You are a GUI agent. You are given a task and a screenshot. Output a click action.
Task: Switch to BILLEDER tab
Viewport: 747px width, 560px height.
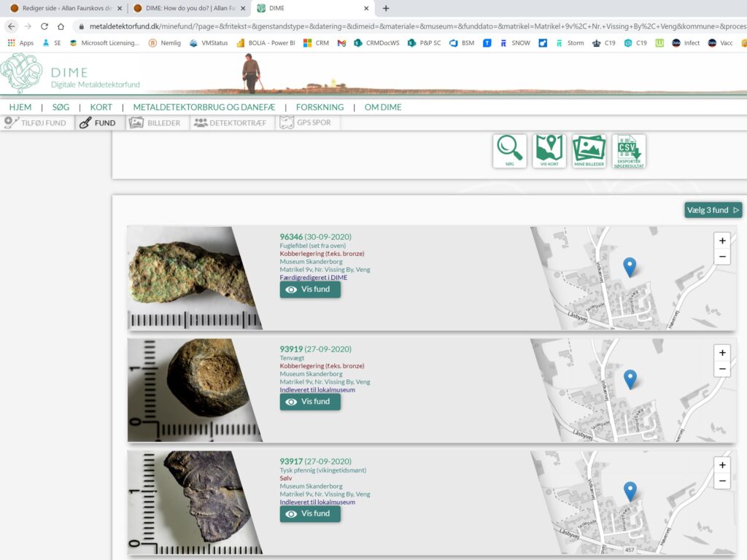tap(156, 122)
